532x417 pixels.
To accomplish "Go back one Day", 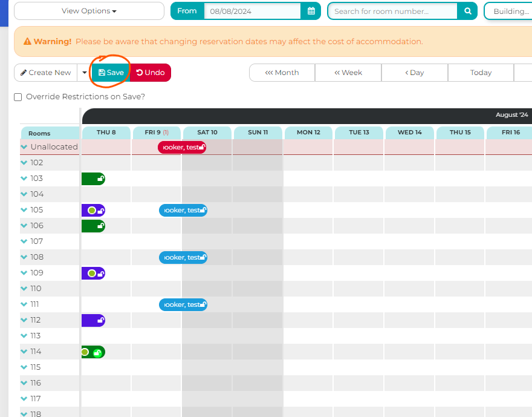I will pos(415,73).
